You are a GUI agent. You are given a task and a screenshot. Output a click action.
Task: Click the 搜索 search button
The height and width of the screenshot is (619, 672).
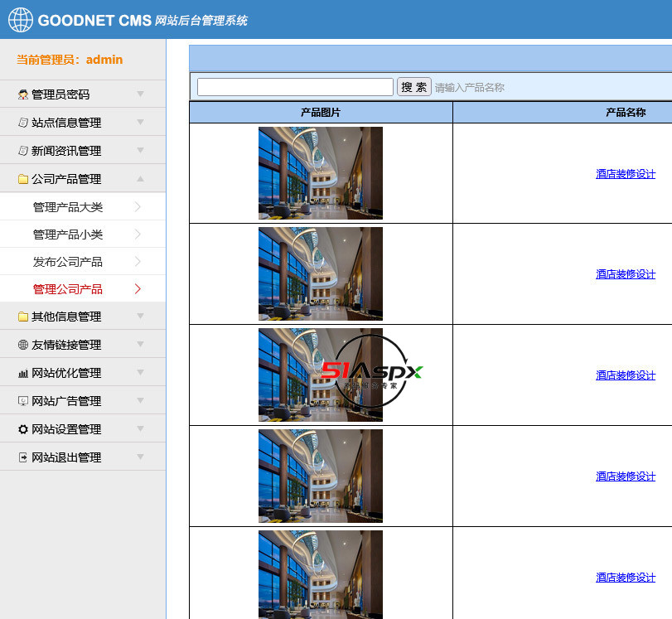click(x=413, y=86)
